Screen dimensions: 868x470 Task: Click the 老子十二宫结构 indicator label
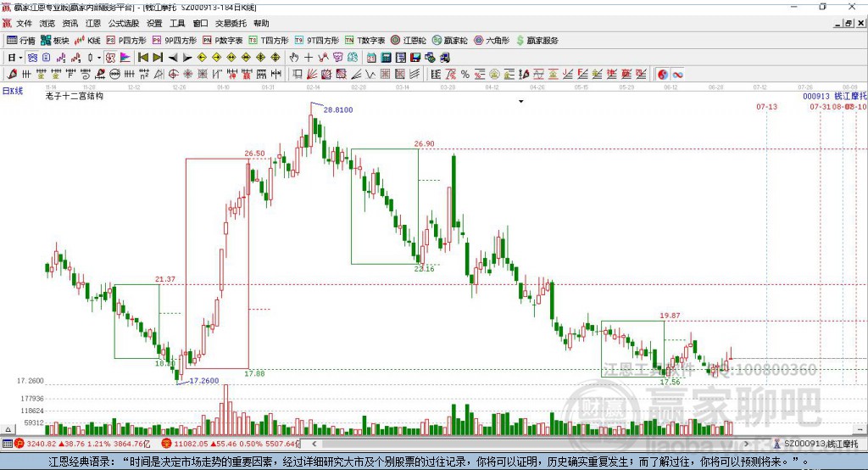pyautogui.click(x=75, y=96)
